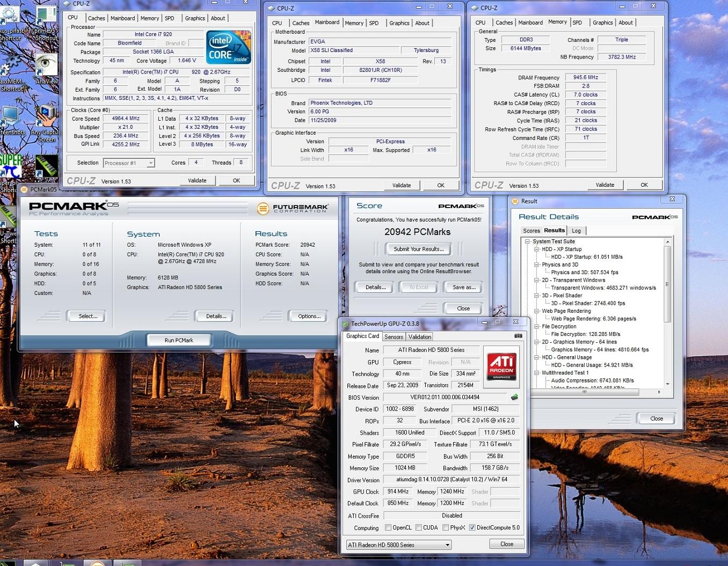728x566 pixels.
Task: Collapse the Physics and 3D node
Action: pyautogui.click(x=536, y=264)
